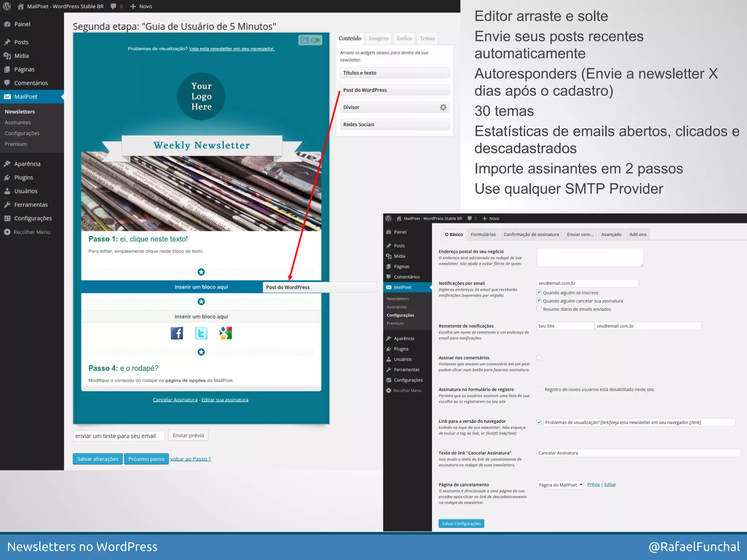Image resolution: width=747 pixels, height=560 pixels.
Task: Switch to the Conteúdo tab
Action: click(350, 38)
